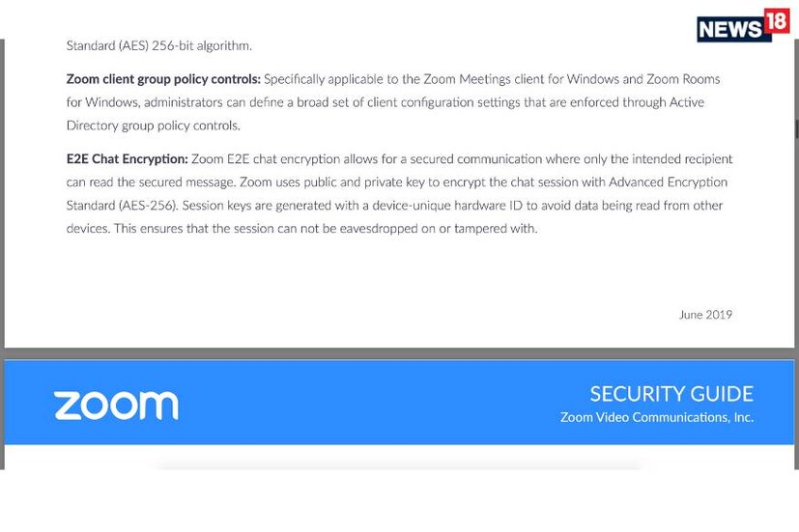Click the "Zoom client group policy controls:" heading
The width and height of the screenshot is (799, 532).
coord(163,79)
